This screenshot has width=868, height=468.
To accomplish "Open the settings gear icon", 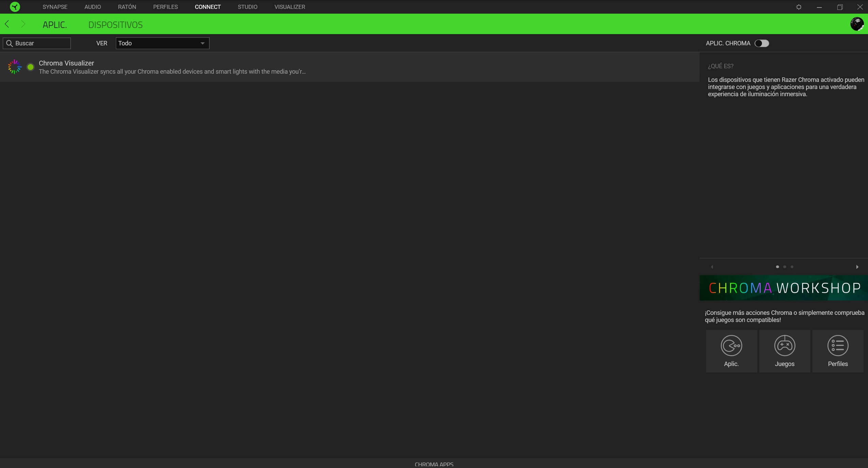I will (x=798, y=7).
